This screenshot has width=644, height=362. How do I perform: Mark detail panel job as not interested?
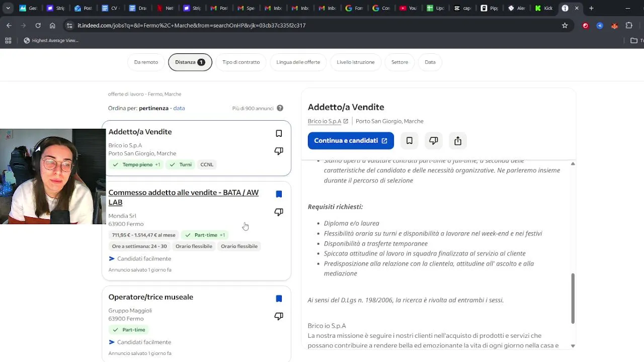434,141
